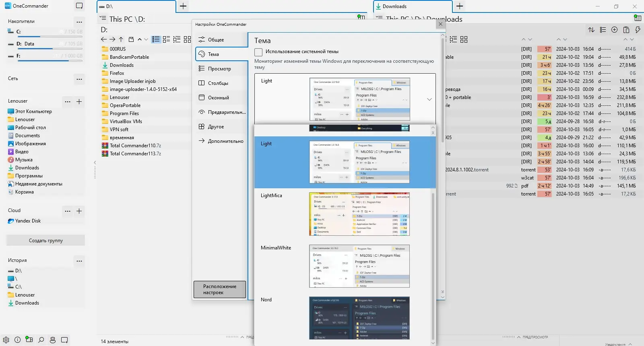Open the Другое settings section
The image size is (644, 346).
[222, 127]
